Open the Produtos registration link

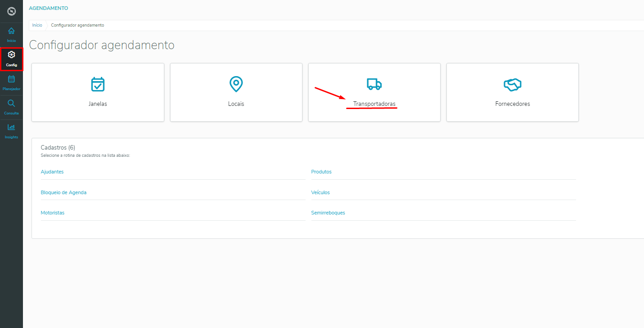[321, 172]
